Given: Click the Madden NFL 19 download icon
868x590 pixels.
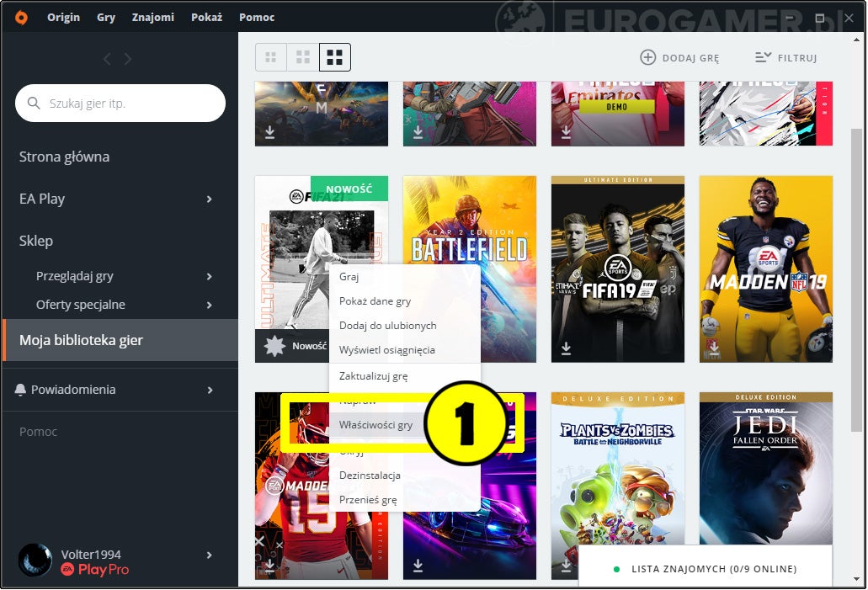Looking at the screenshot, I should click(x=714, y=348).
